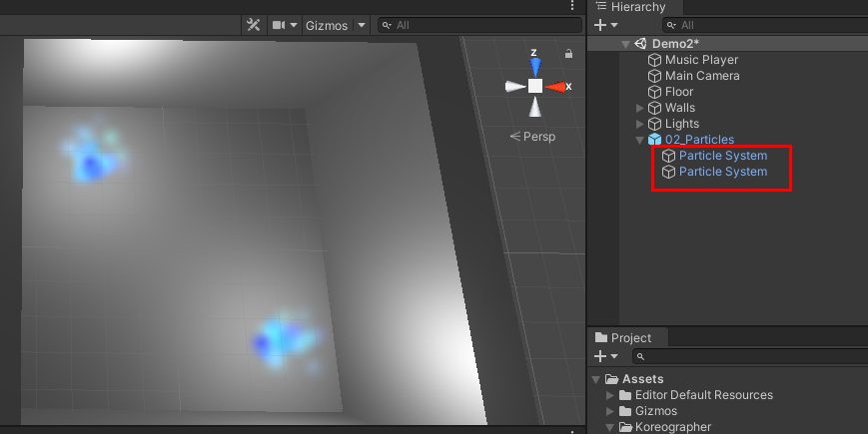Click the cube icon of Main Camera
The height and width of the screenshot is (434, 868).
click(654, 76)
